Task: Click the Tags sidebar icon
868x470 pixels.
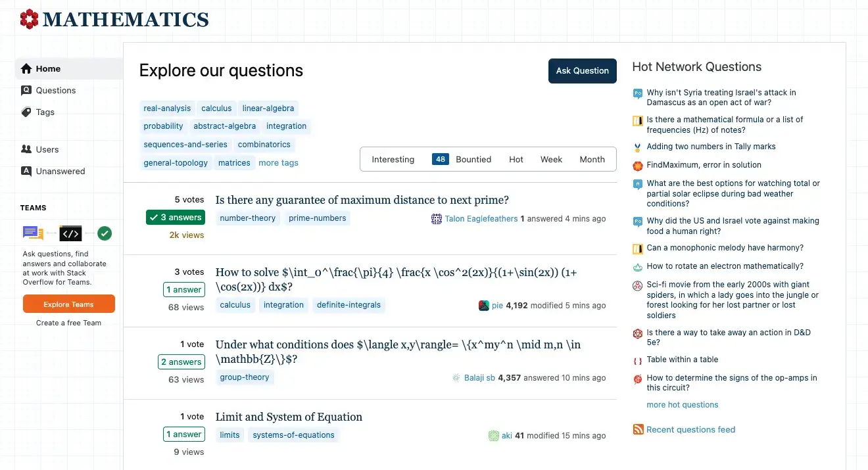Action: point(26,112)
